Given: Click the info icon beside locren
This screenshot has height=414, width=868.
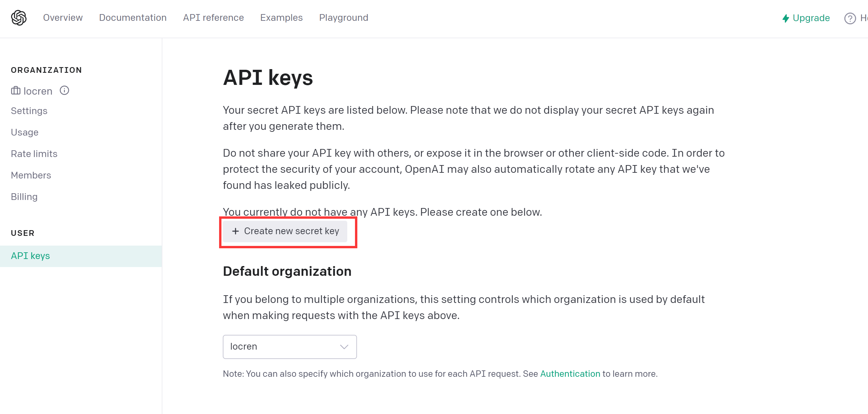Looking at the screenshot, I should pyautogui.click(x=64, y=91).
